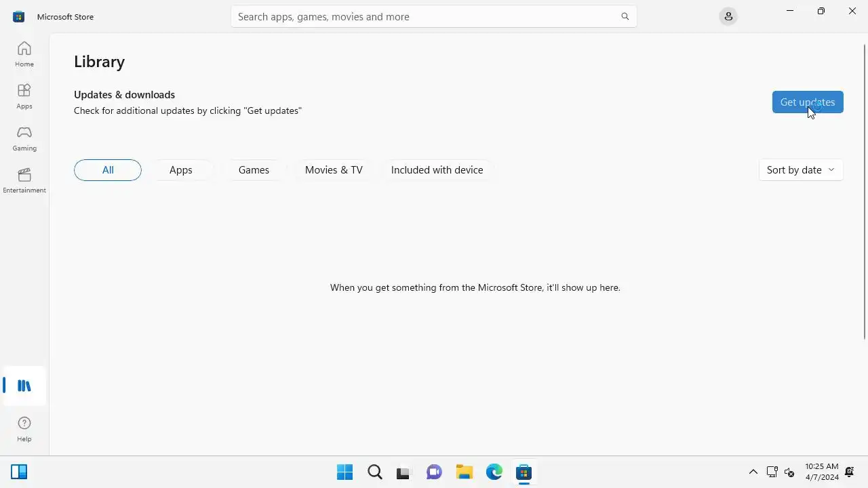Go to Home in Store sidebar
This screenshot has height=488, width=868.
[x=24, y=54]
